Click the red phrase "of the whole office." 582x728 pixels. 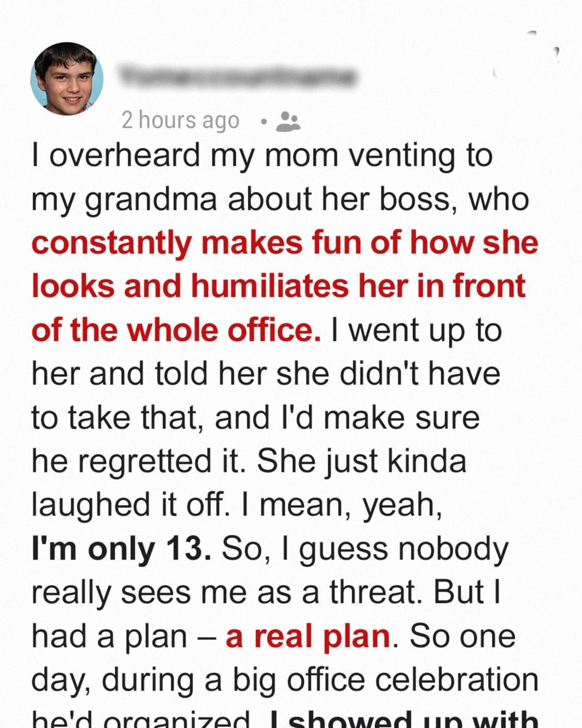(x=176, y=330)
